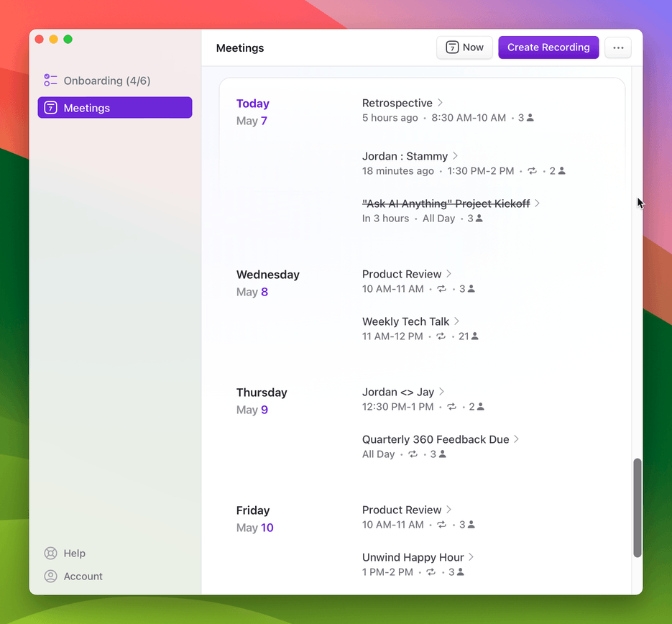Click the Account person icon
The width and height of the screenshot is (672, 624).
click(x=50, y=576)
